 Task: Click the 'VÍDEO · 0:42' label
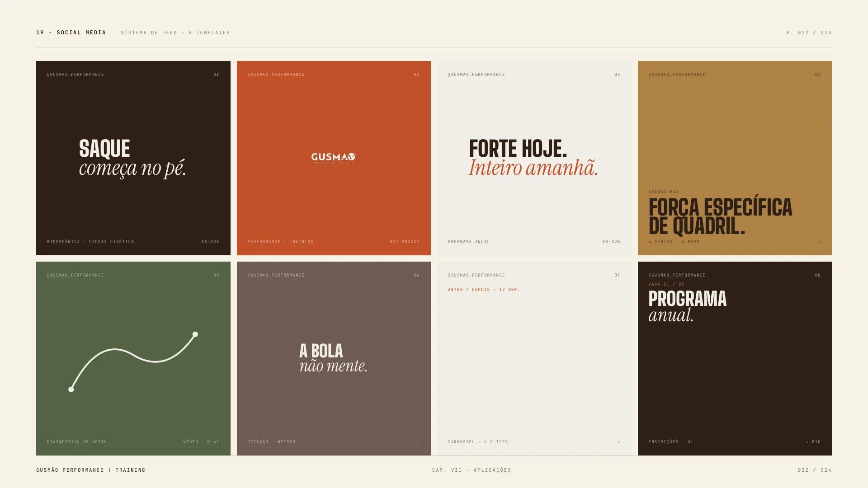tap(201, 442)
